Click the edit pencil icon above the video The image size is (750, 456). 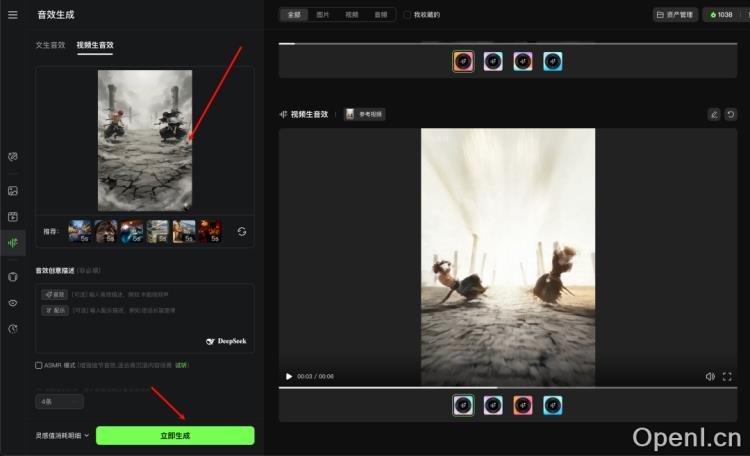(x=713, y=114)
